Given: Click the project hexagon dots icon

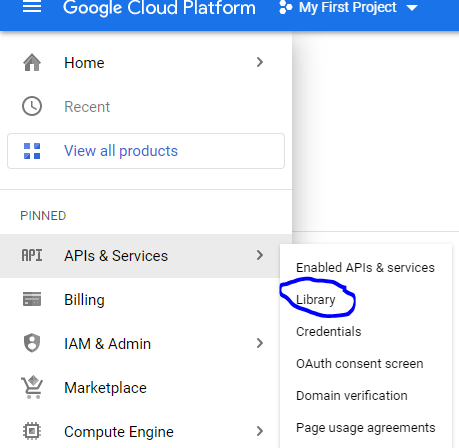Looking at the screenshot, I should tap(285, 7).
